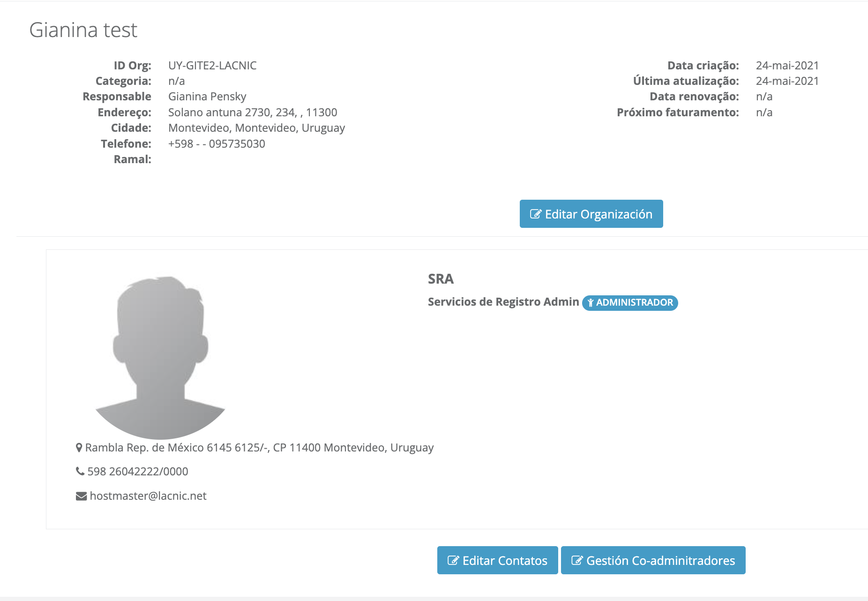Image resolution: width=868 pixels, height=601 pixels.
Task: Click the pencil icon in Gestión Co-adminitradores
Action: point(576,561)
